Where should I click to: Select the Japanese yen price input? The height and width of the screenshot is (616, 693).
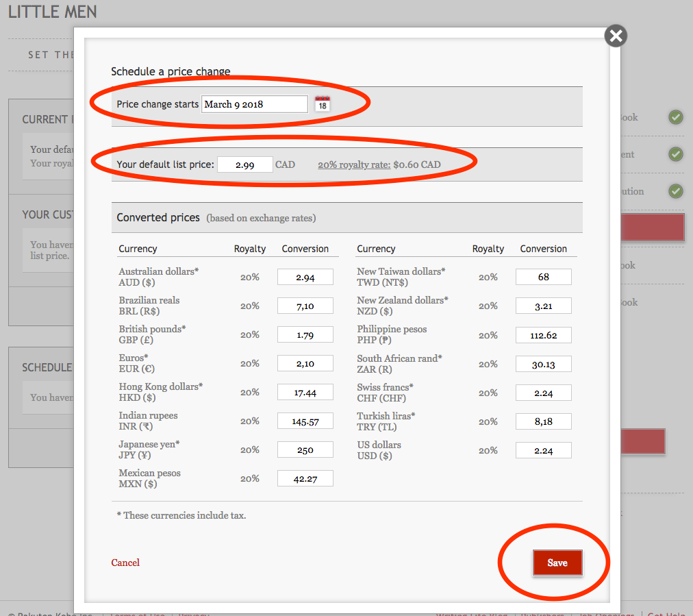(305, 449)
